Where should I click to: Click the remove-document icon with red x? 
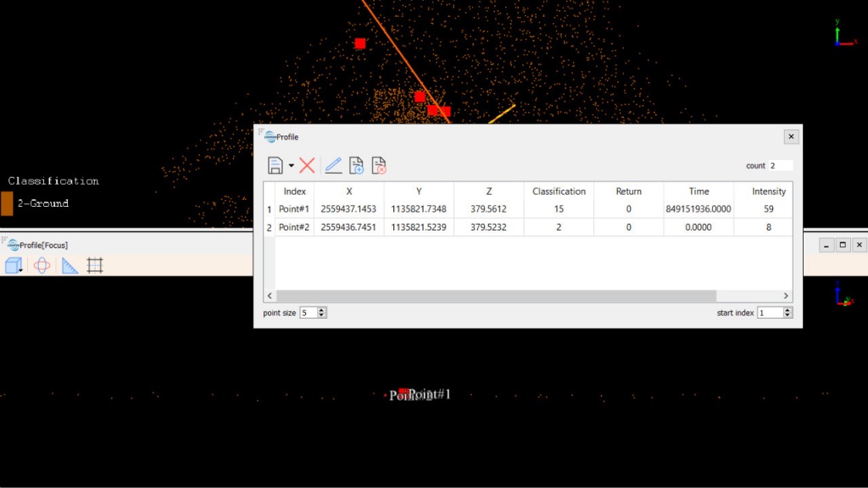tap(379, 166)
